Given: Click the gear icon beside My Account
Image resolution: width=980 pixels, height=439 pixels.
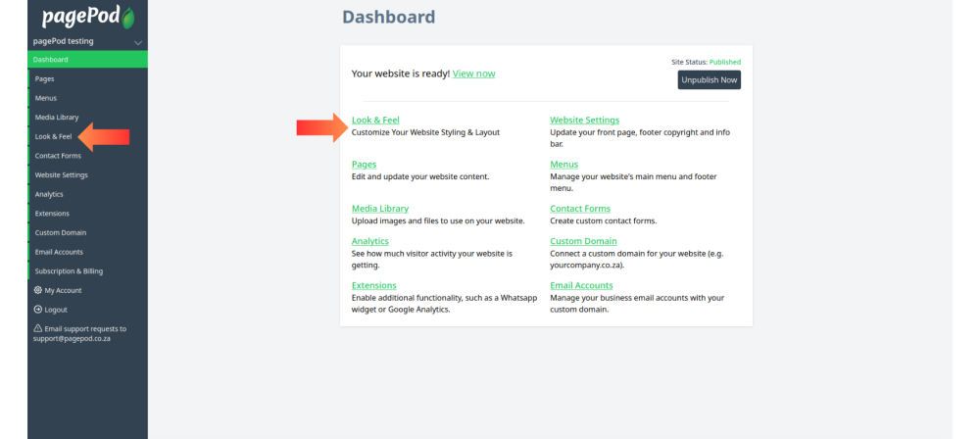Looking at the screenshot, I should tap(37, 290).
